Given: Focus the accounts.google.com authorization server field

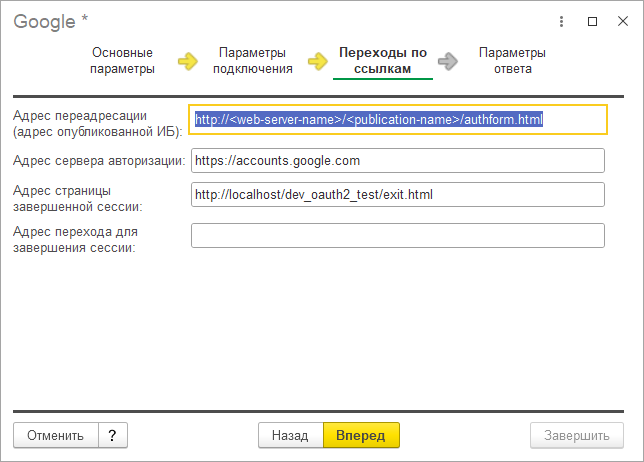Looking at the screenshot, I should click(397, 161).
